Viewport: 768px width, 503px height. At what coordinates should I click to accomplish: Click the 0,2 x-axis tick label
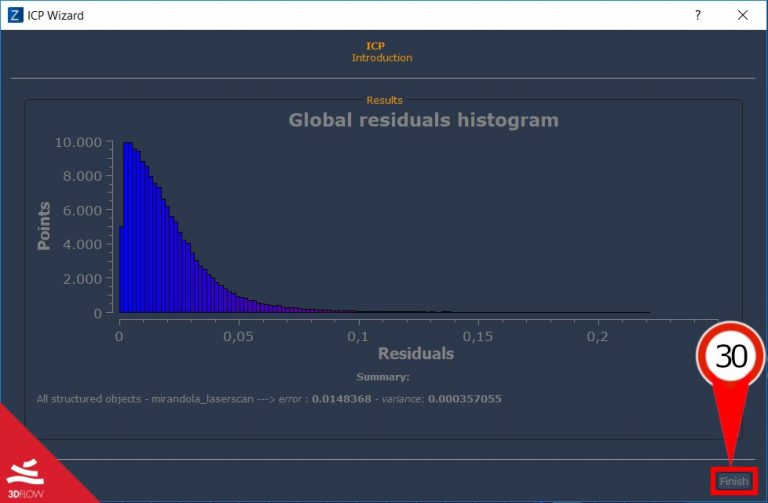tap(596, 337)
